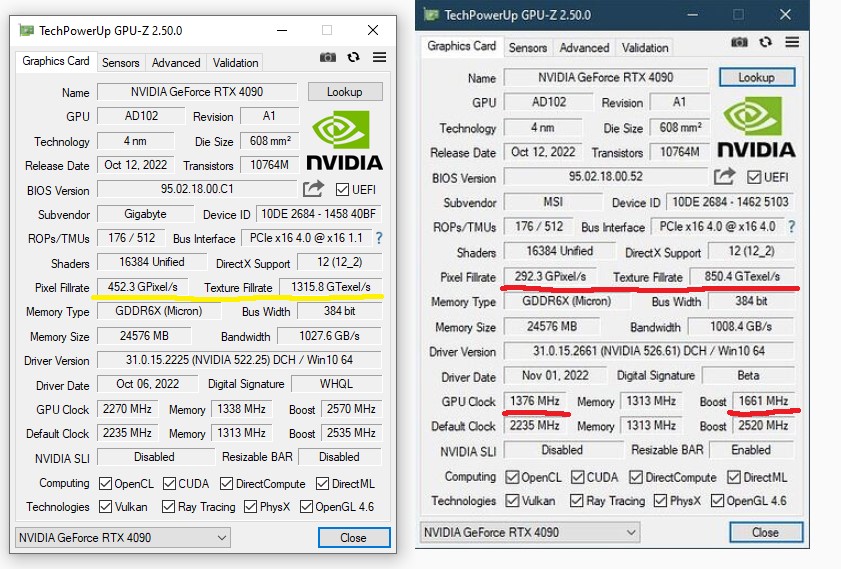Click GPU-Z app icon in left title bar
Image resolution: width=841 pixels, height=569 pixels.
(26, 31)
